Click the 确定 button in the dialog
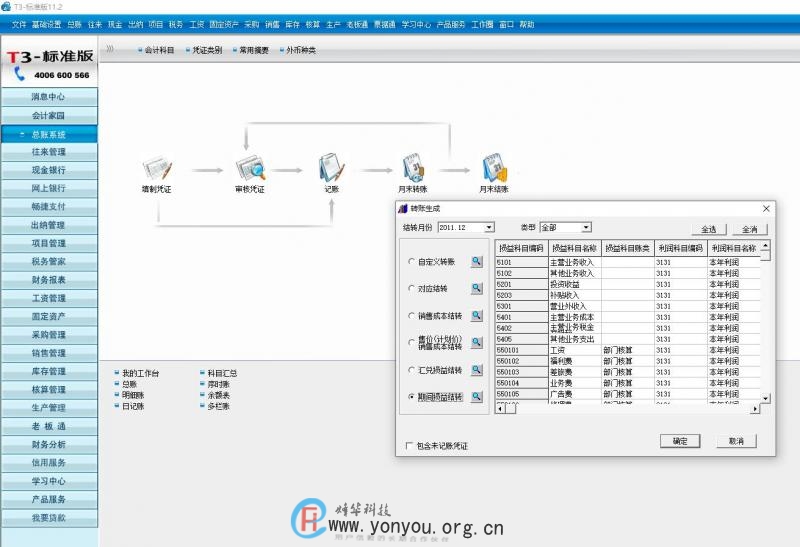 coord(680,441)
